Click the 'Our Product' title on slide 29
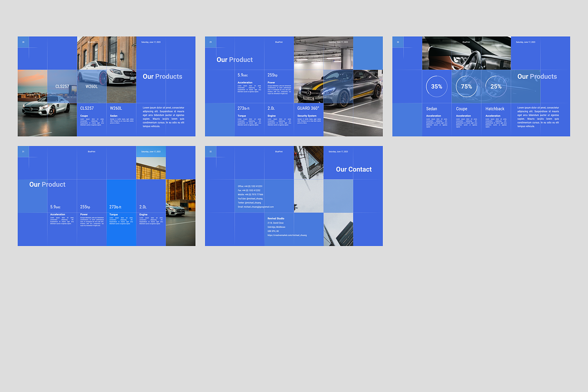588x392 pixels. coord(235,60)
